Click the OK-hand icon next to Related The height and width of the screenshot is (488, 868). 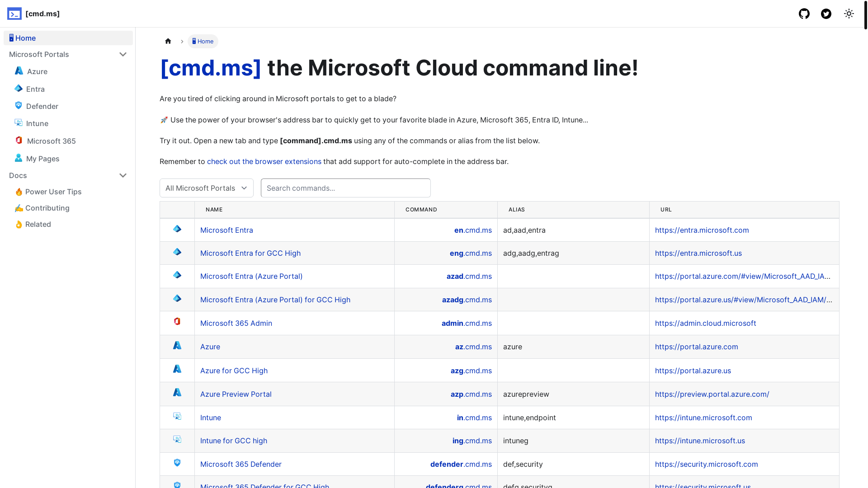pos(19,224)
